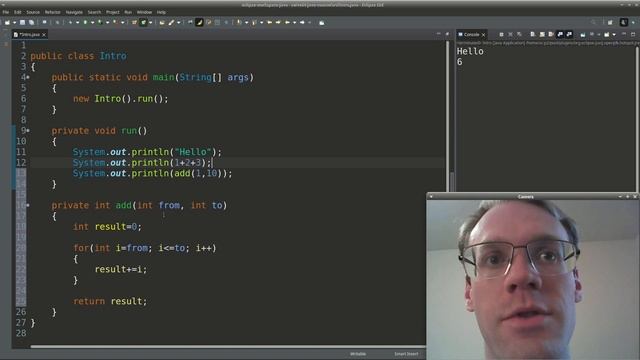
Task: Toggle show console when standard out changes
Action: click(560, 35)
